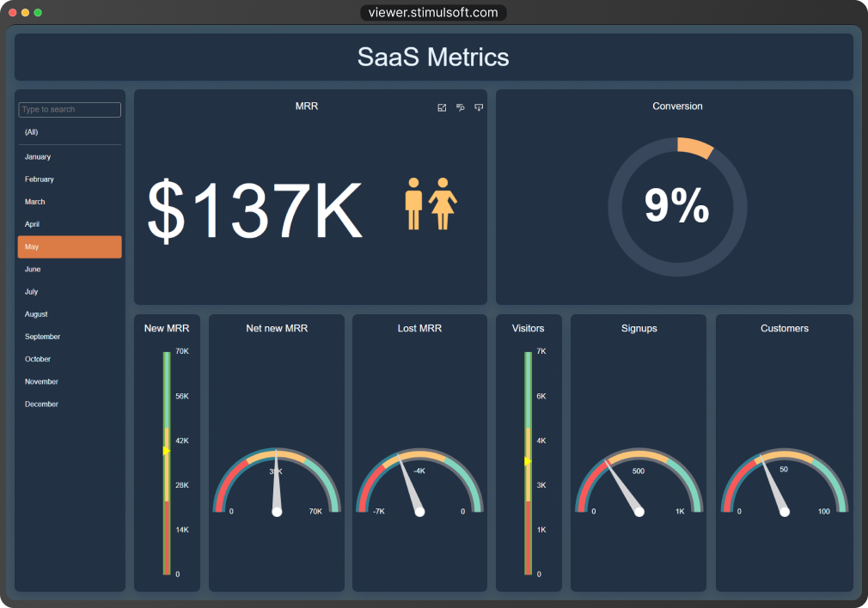Select December from the list

41,404
